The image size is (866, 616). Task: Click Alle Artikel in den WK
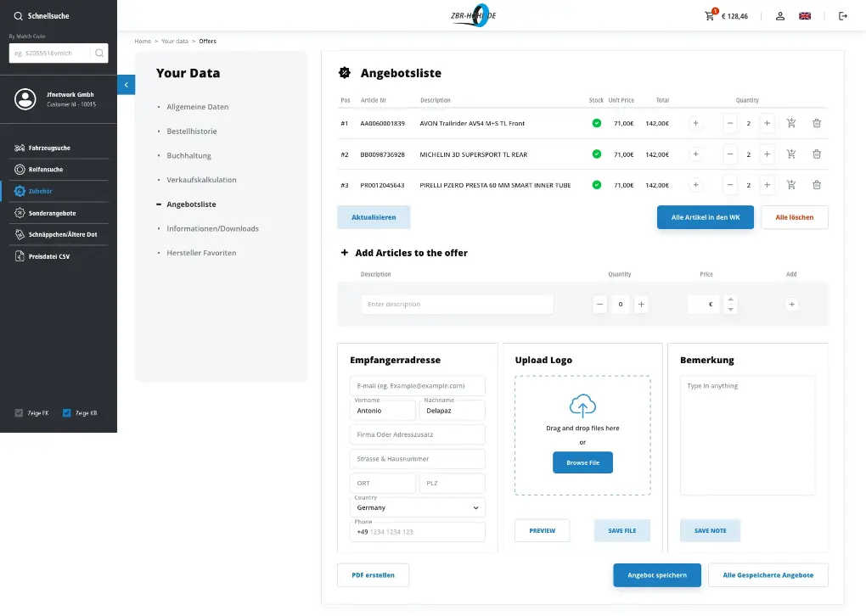pyautogui.click(x=706, y=217)
